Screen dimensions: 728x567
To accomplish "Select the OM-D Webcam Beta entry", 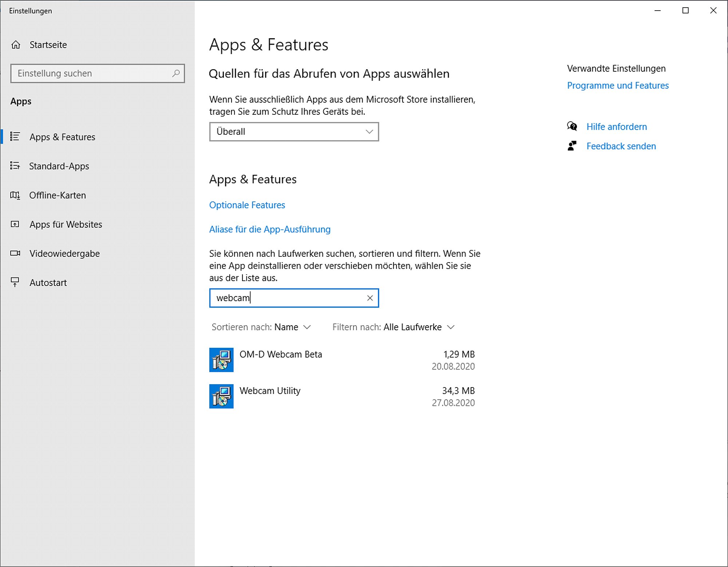I will click(x=342, y=360).
